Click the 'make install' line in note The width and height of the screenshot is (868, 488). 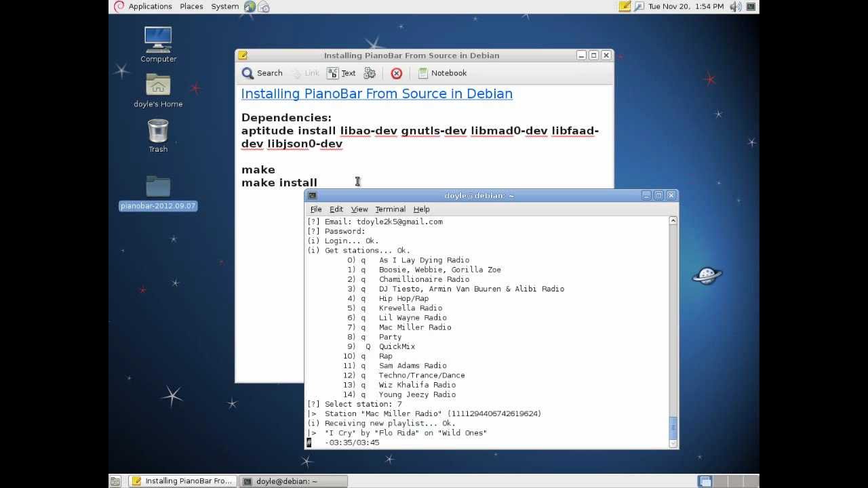(x=279, y=182)
